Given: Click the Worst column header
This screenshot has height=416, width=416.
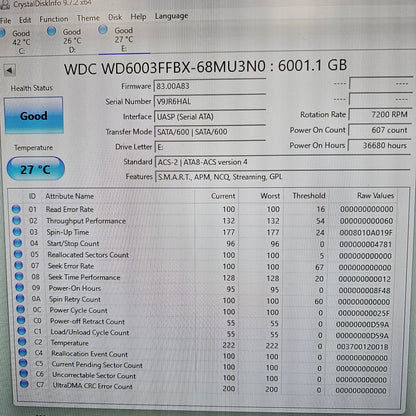Looking at the screenshot, I should pyautogui.click(x=270, y=196).
